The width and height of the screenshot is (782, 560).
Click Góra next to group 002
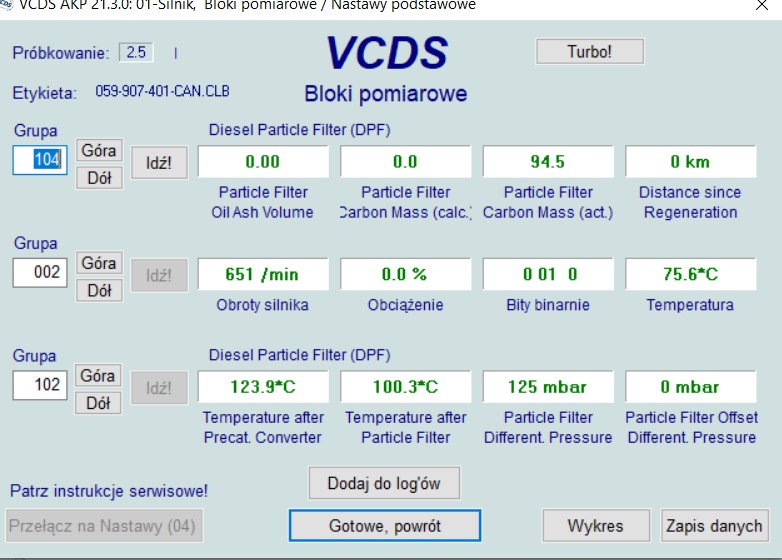click(x=99, y=263)
